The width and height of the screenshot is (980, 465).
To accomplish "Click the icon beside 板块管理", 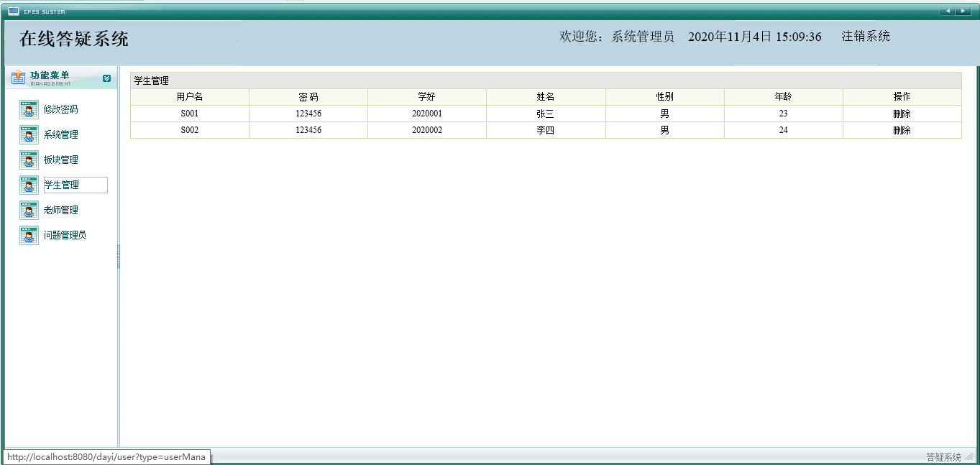I will pyautogui.click(x=29, y=160).
